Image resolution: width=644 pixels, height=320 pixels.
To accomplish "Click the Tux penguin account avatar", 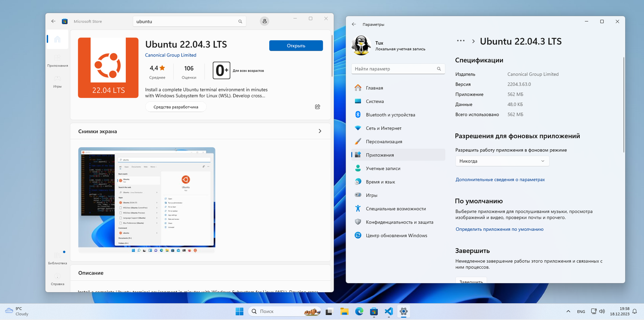I will pyautogui.click(x=361, y=45).
